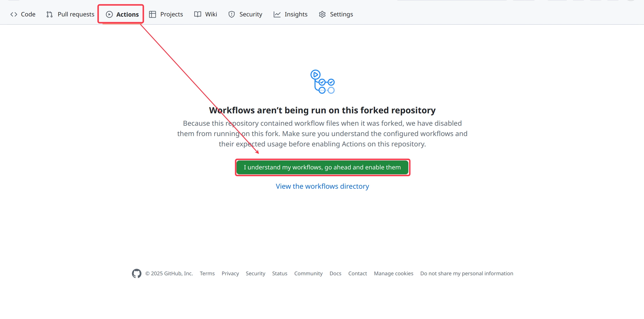
Task: Open the Terms page
Action: (207, 274)
